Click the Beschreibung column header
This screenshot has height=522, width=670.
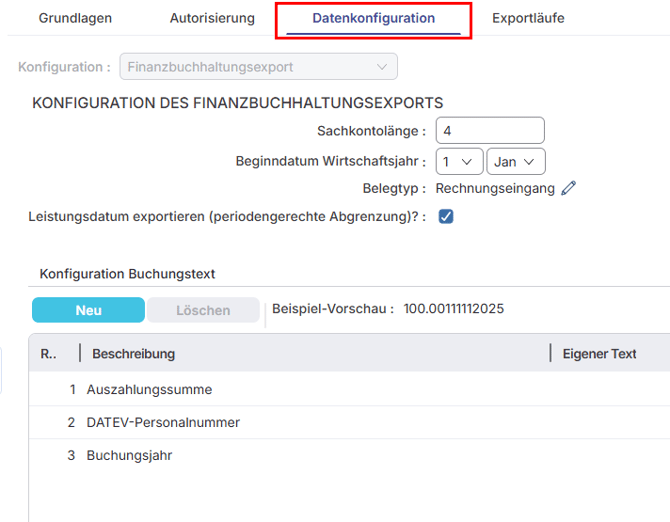click(x=133, y=353)
